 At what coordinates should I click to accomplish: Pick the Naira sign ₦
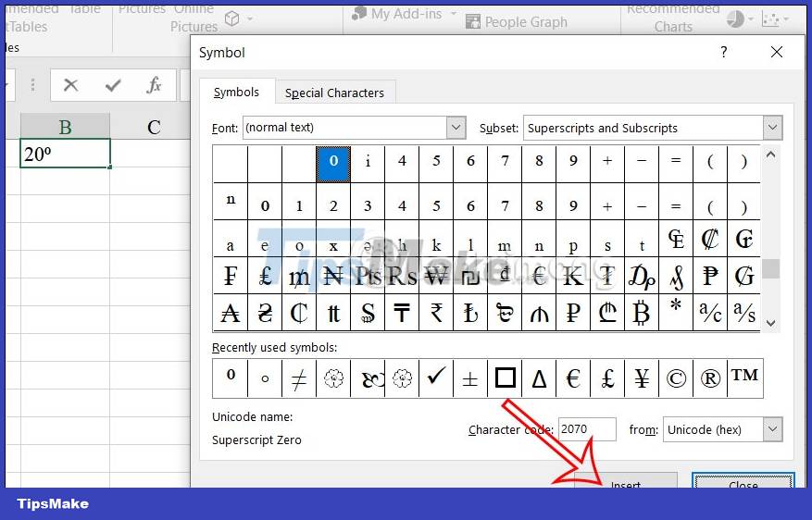tap(333, 277)
